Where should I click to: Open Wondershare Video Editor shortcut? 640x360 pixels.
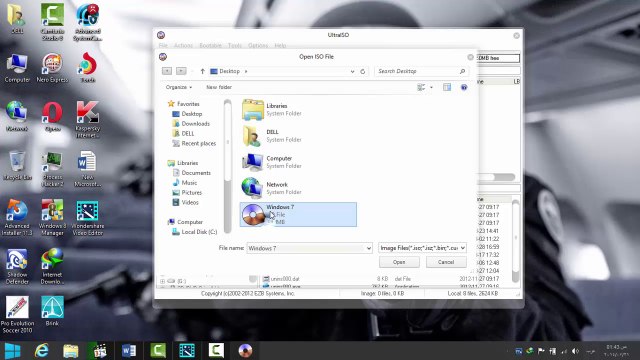coord(87,217)
